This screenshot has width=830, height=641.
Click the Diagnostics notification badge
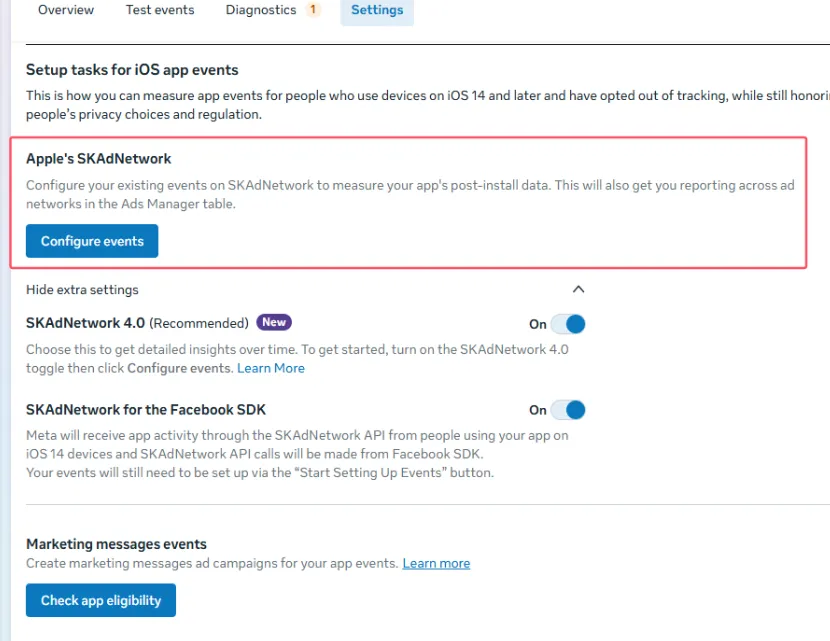pos(313,10)
